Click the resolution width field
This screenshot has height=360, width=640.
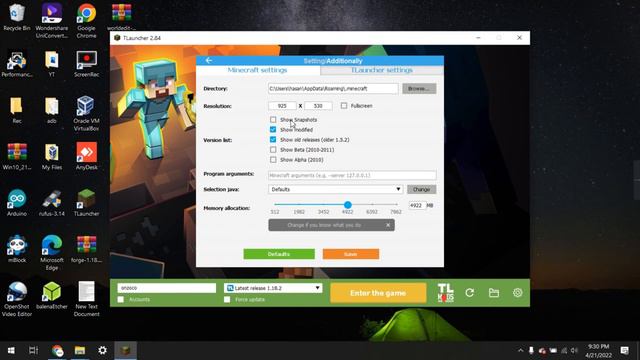point(282,106)
